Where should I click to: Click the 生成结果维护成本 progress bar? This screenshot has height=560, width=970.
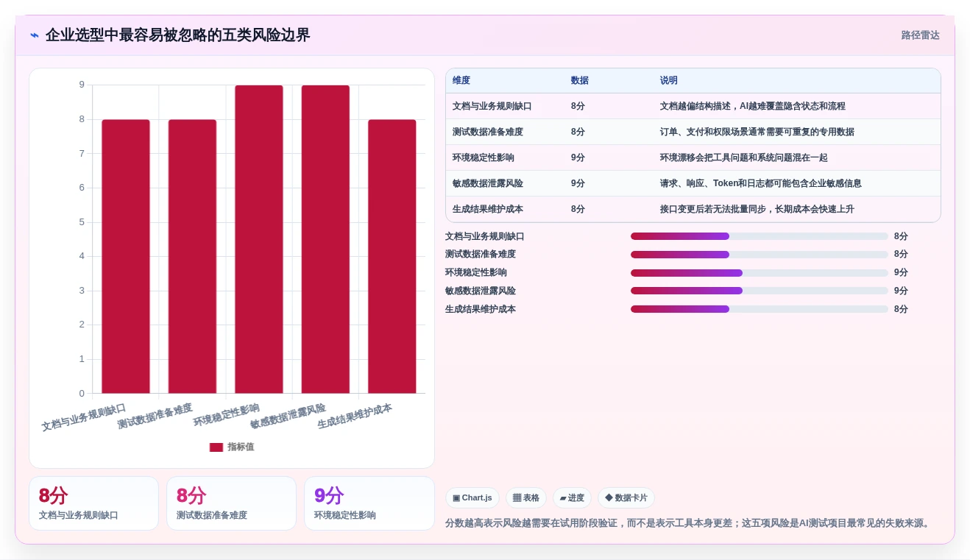(x=760, y=309)
